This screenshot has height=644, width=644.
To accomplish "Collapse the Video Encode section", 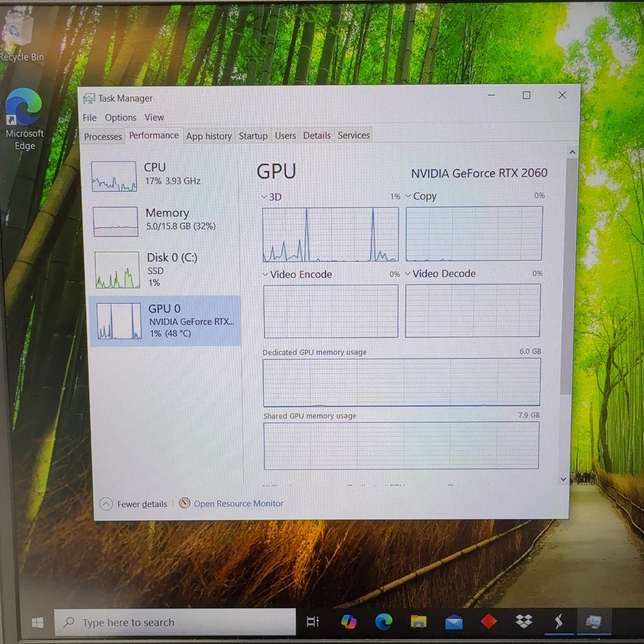I will point(264,274).
